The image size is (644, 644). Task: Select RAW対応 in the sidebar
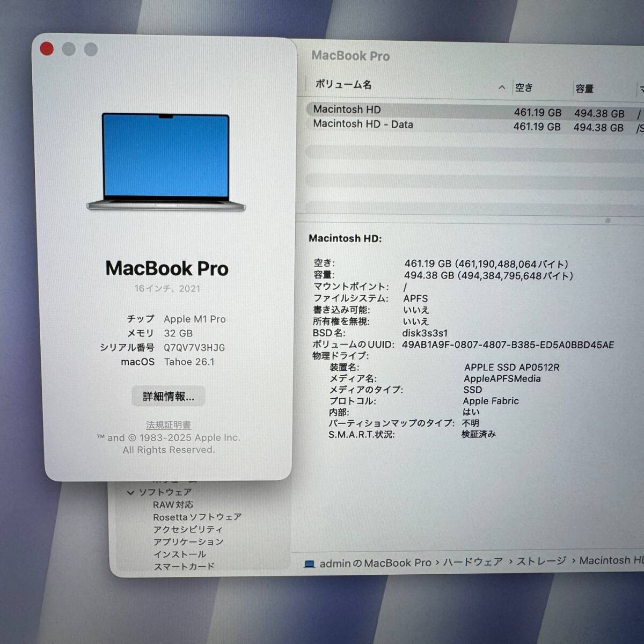point(173,504)
